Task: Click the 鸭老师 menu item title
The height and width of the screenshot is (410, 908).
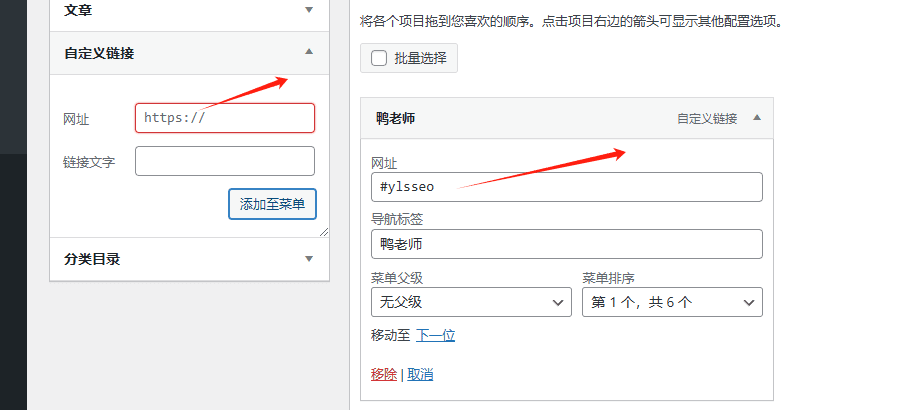Action: [x=396, y=118]
